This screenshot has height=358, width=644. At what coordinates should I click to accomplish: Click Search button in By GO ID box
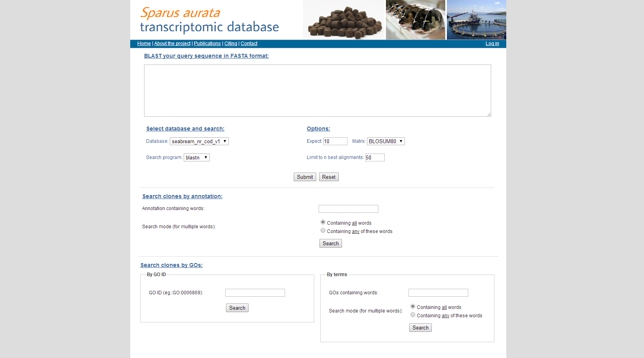[x=237, y=308]
